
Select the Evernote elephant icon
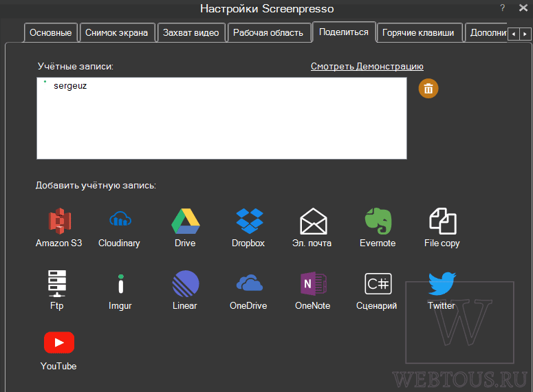coord(378,221)
